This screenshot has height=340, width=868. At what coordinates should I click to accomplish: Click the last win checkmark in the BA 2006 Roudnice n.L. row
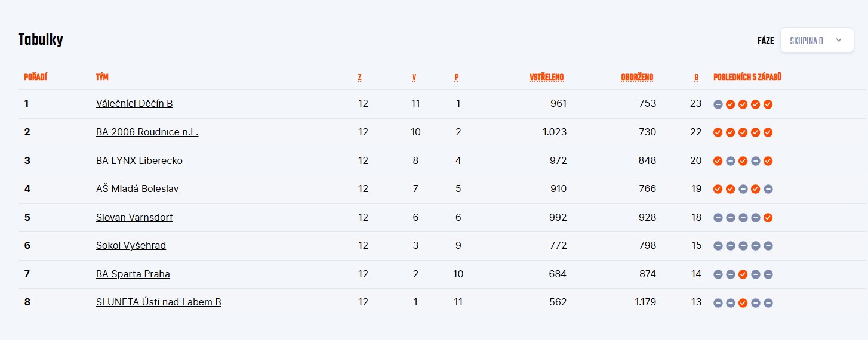coord(768,132)
